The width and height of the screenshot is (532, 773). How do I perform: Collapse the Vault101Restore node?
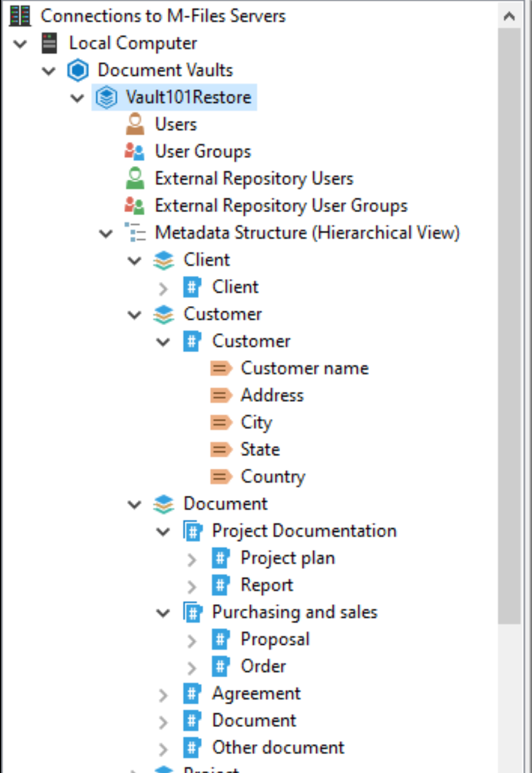point(77,98)
